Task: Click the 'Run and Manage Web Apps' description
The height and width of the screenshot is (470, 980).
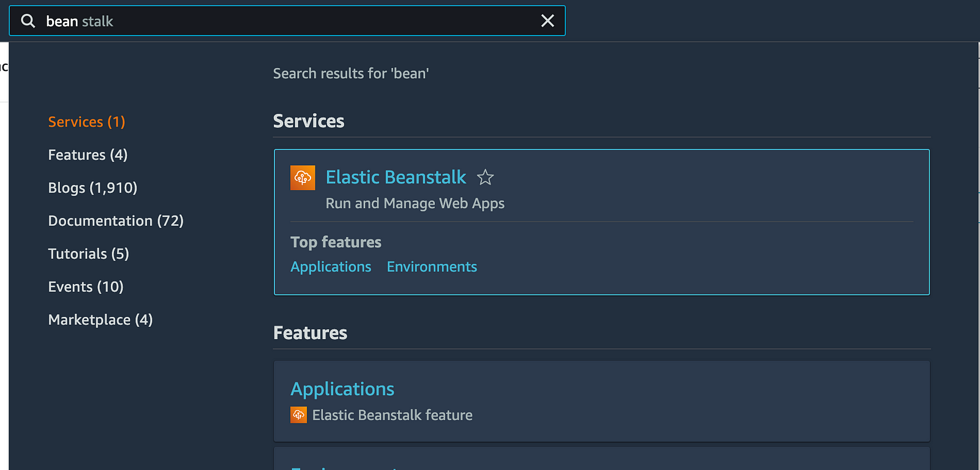Action: point(415,204)
